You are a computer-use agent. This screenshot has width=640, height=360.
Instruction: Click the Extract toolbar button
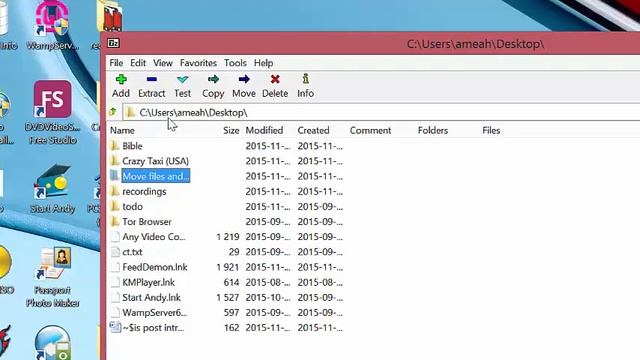tap(151, 86)
